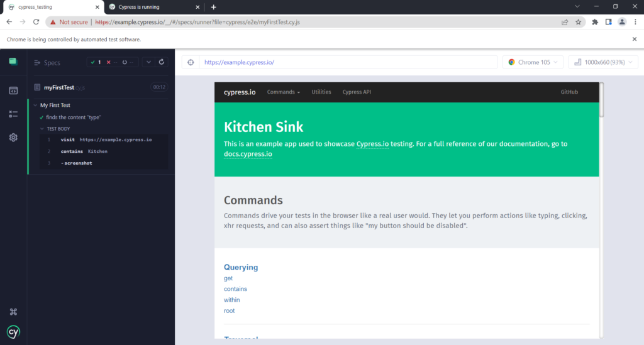Open the GitHub navbar link

[569, 92]
